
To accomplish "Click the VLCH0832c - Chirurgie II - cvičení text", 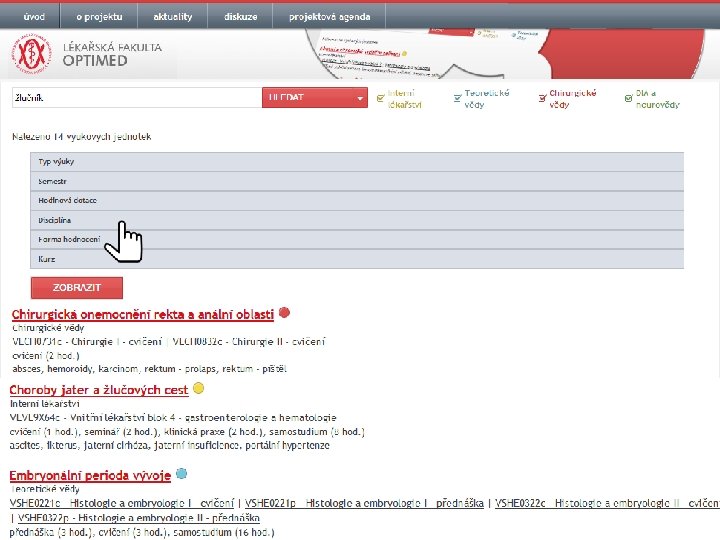I will pyautogui.click(x=249, y=342).
